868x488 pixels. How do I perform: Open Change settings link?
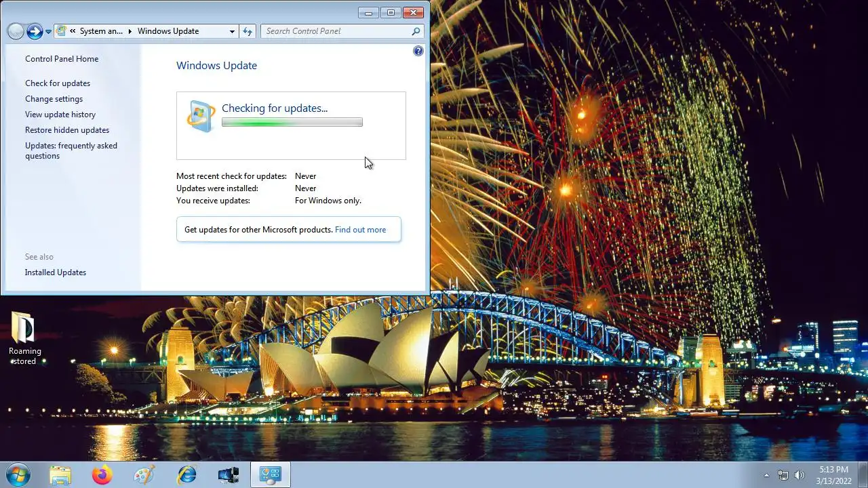pos(54,99)
